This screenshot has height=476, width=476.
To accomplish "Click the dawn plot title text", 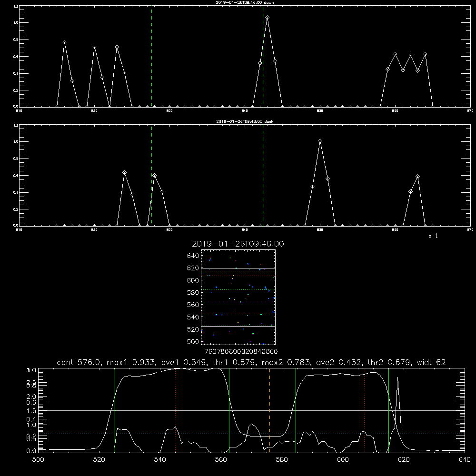I will (x=245, y=2).
